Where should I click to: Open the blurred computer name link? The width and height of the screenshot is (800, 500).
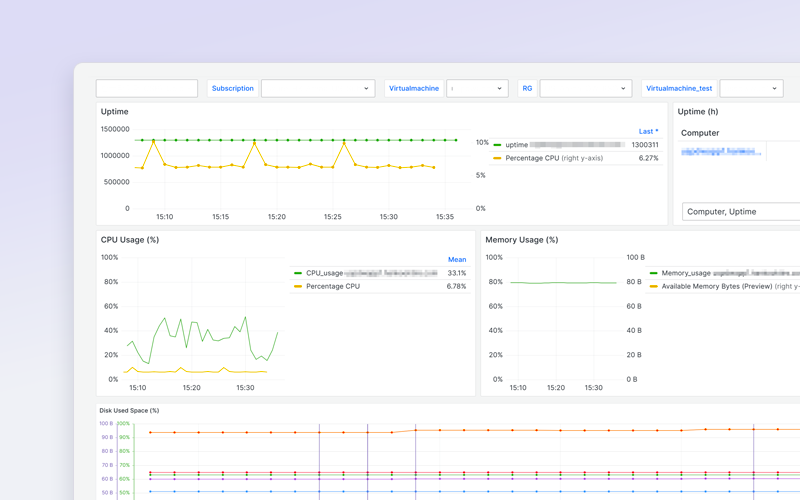[x=721, y=152]
